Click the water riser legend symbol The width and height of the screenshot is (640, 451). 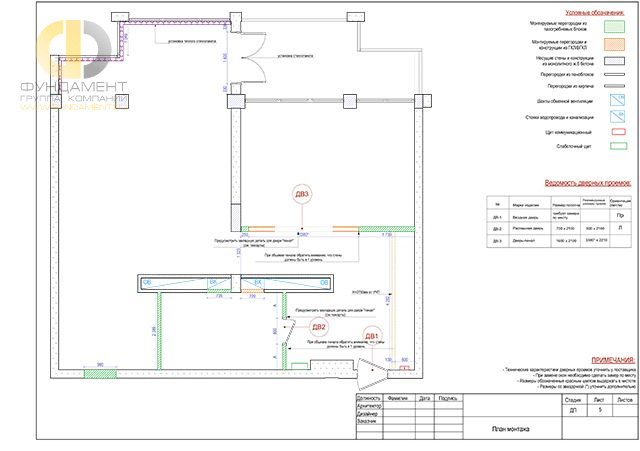(617, 116)
